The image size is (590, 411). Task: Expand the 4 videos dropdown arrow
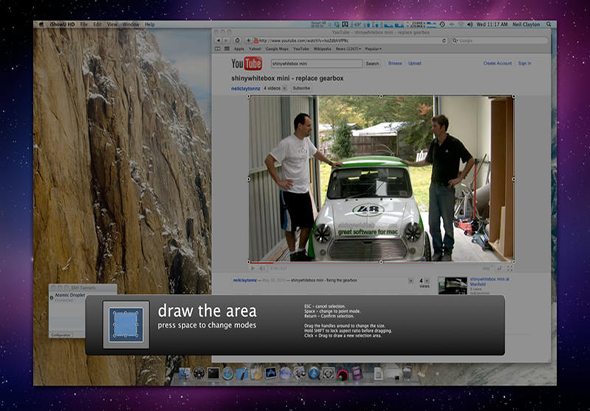[x=284, y=88]
